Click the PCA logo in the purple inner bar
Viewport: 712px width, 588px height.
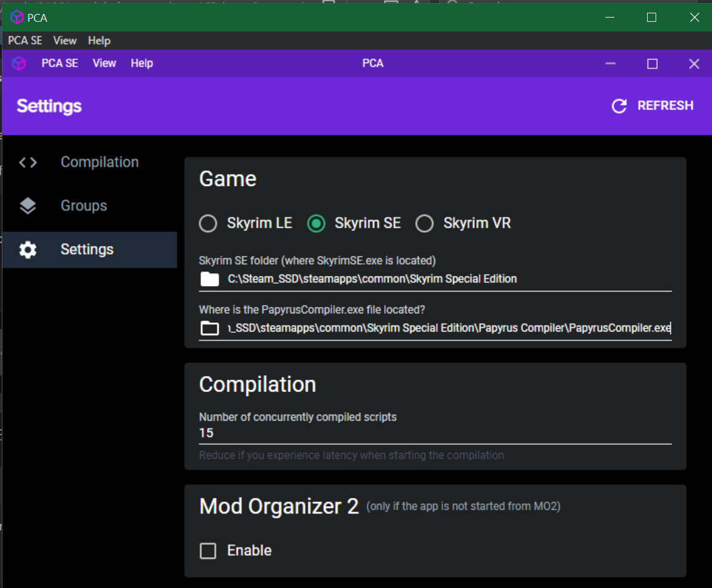[x=19, y=64]
